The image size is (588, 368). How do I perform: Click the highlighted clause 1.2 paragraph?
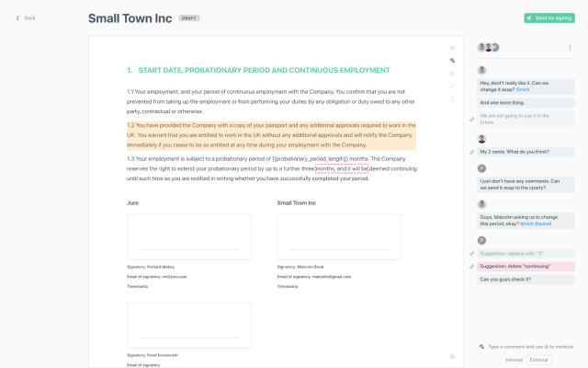click(x=271, y=135)
